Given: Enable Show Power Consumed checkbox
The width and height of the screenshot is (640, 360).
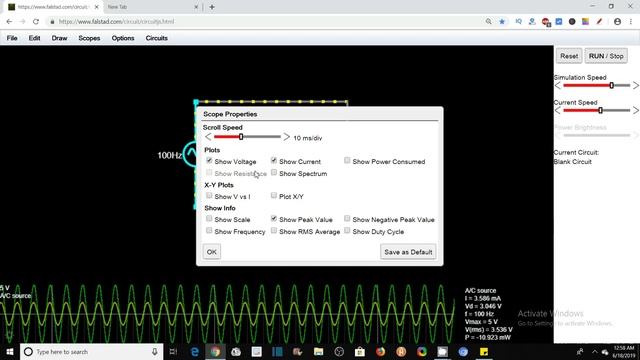Looking at the screenshot, I should pos(347,160).
